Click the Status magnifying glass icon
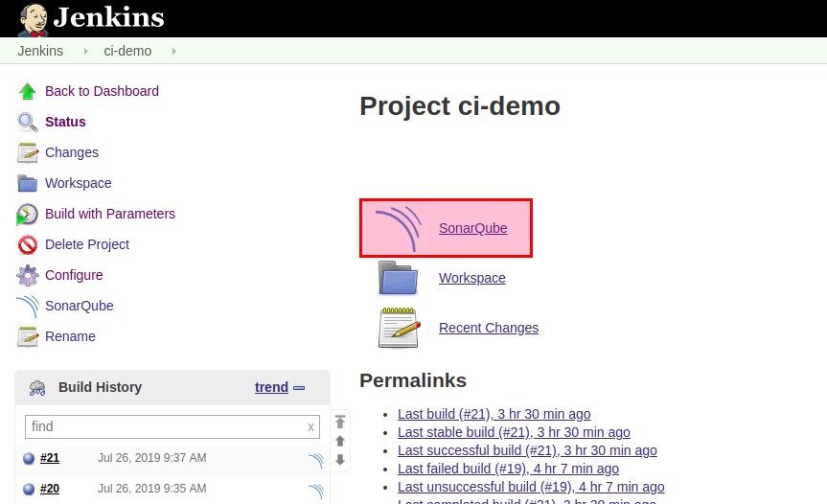The height and width of the screenshot is (504, 827). coord(28,122)
